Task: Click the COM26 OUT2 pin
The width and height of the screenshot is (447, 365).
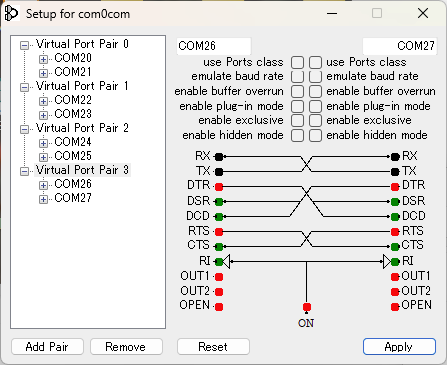Action: coord(219,292)
